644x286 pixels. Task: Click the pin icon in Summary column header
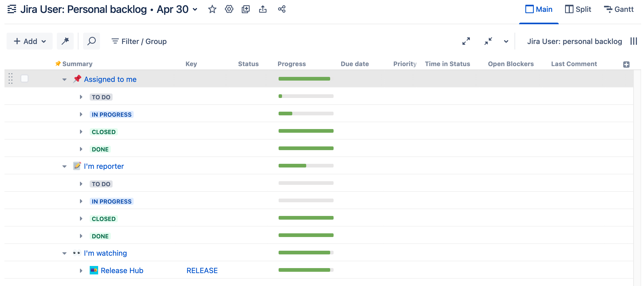click(58, 64)
